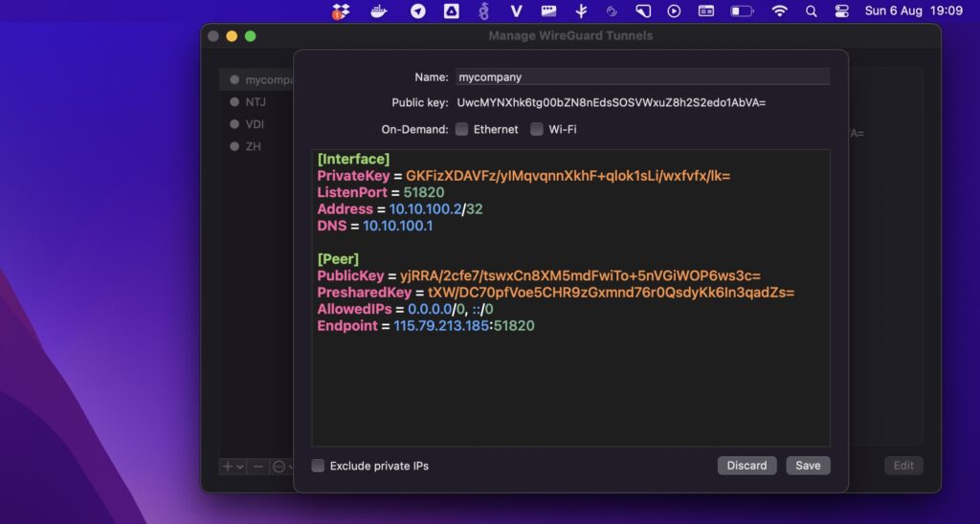This screenshot has height=524, width=980.
Task: Open the ellipsis actions dropdown
Action: 282,467
